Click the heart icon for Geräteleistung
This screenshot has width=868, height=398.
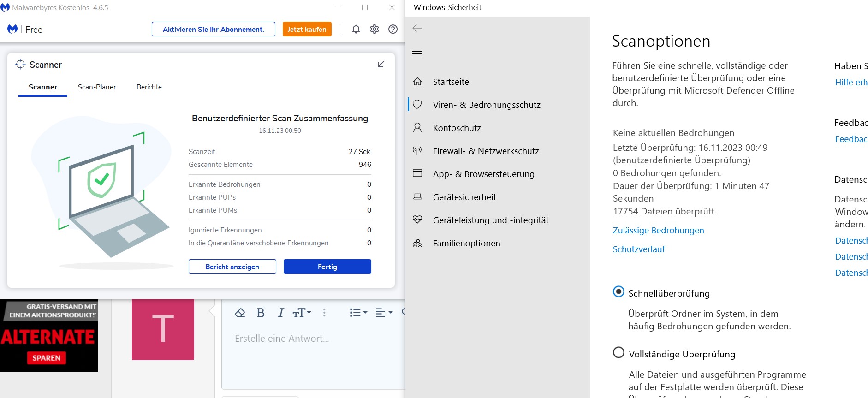pyautogui.click(x=417, y=220)
